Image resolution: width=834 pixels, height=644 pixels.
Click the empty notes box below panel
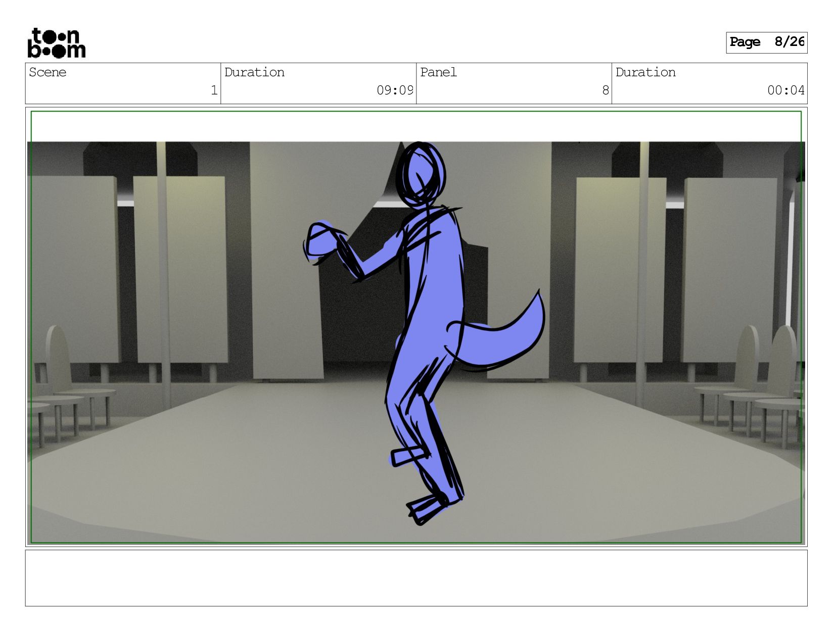click(x=416, y=578)
